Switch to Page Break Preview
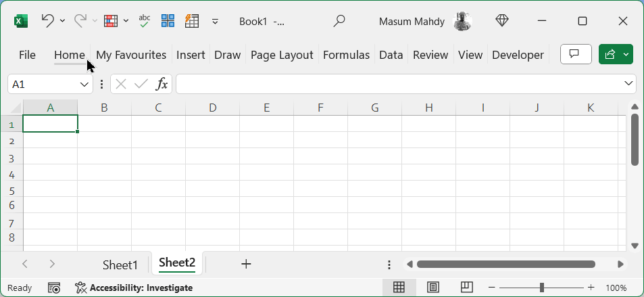Screen dimensions: 644x297 (x=466, y=288)
